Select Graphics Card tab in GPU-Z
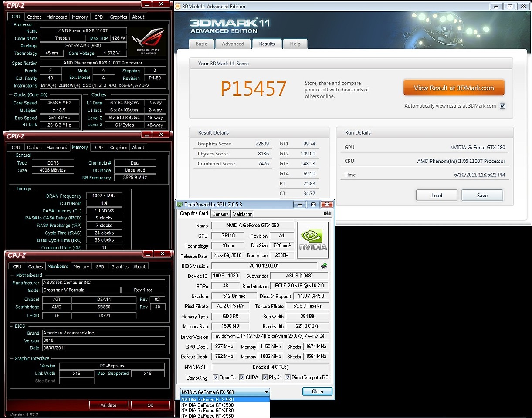Viewport: 532px width, 418px height. (x=194, y=213)
